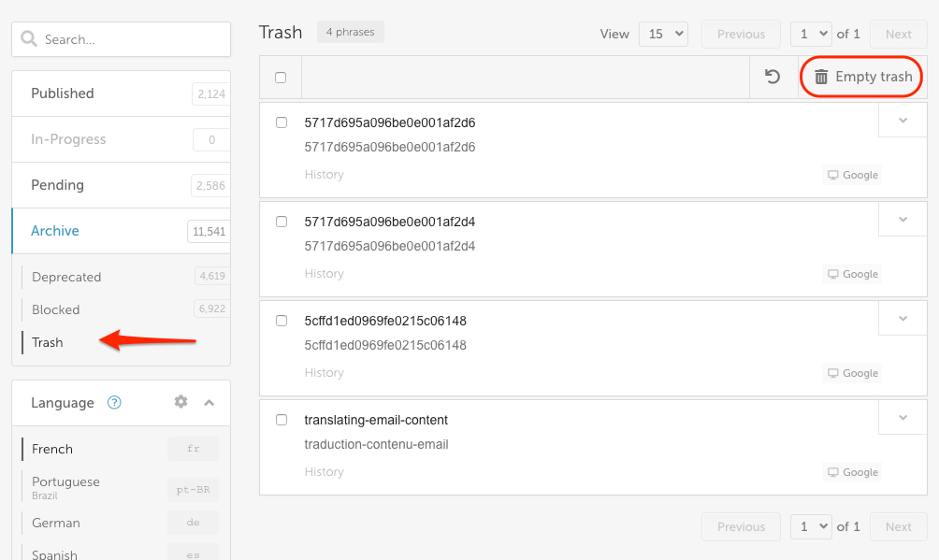
Task: Open the Language help question mark icon
Action: (x=114, y=403)
